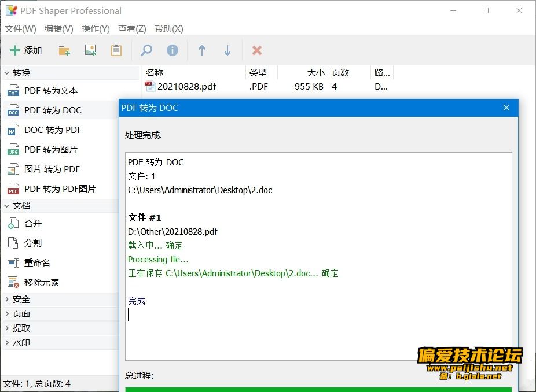
Task: Click the log line 文件: 1
Action: [x=141, y=176]
